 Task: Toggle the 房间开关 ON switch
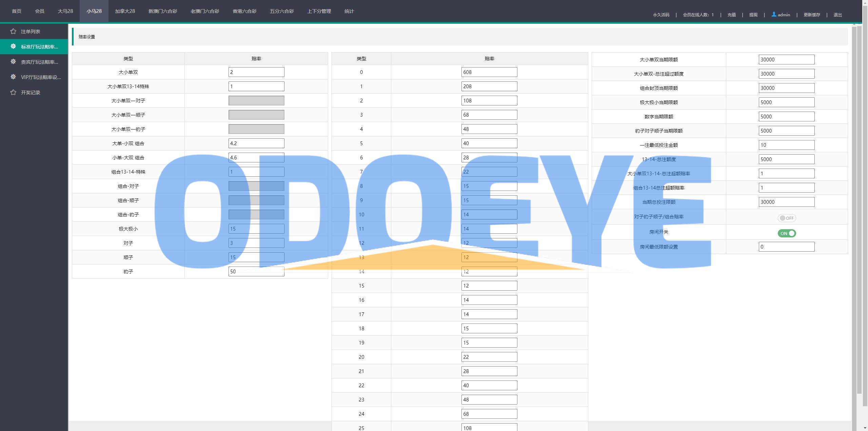[x=787, y=233]
